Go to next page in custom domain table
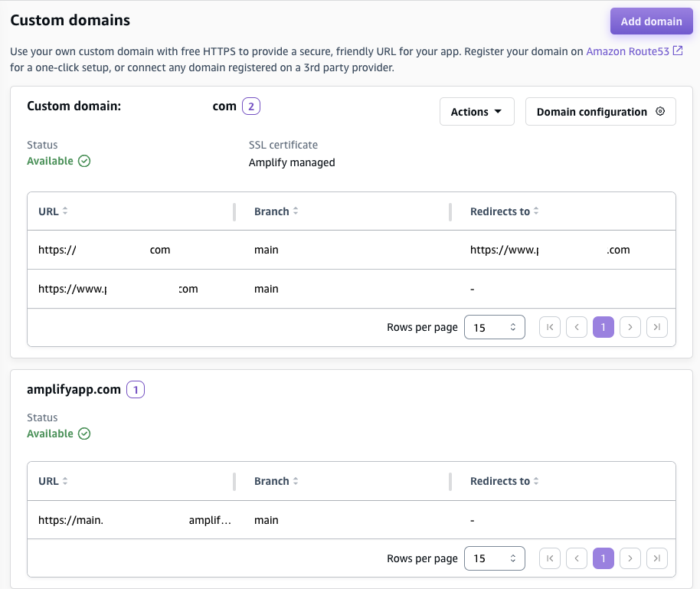 [630, 328]
